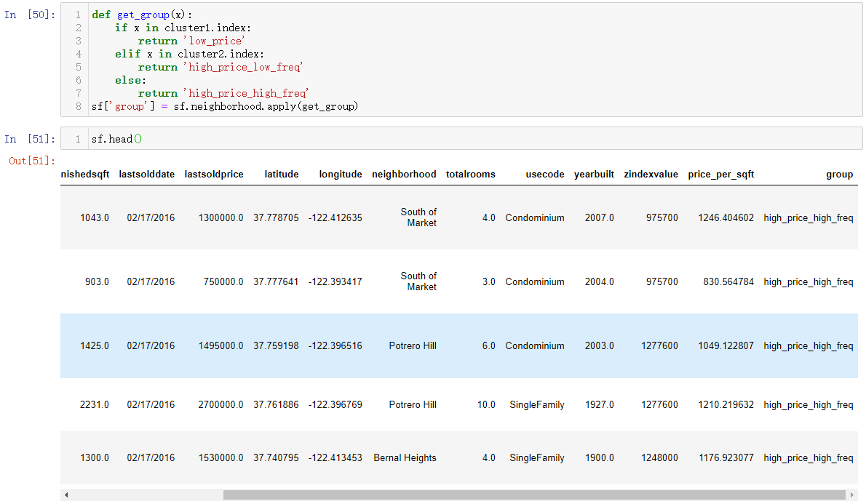Click price_per_sqft value 1176.923077
Viewport: 866px width, 504px height.
tap(726, 458)
